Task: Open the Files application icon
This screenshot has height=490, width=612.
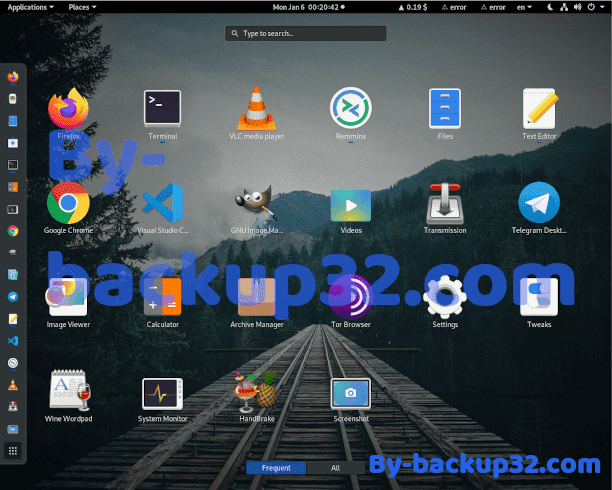Action: click(445, 109)
